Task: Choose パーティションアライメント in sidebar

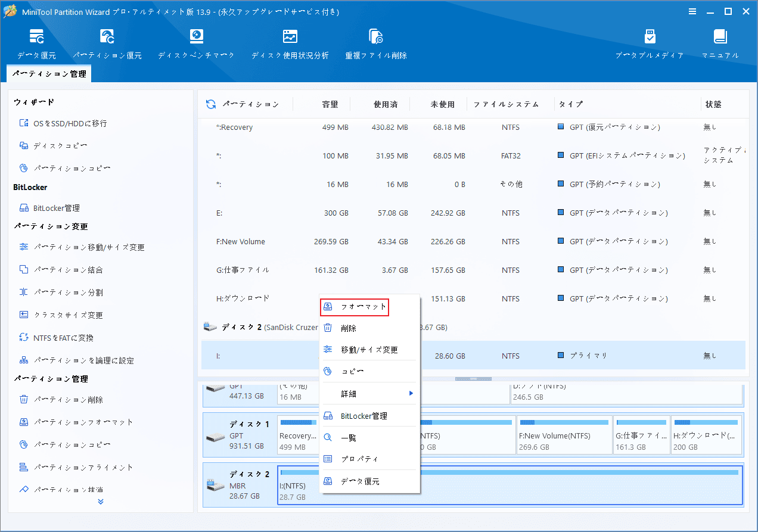Action: point(76,468)
